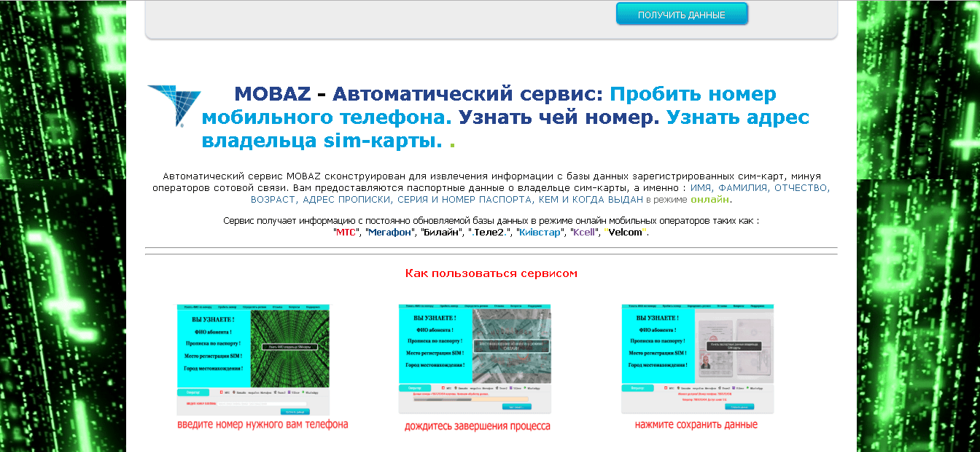
Task: Click the ПОЛУЧИТЬ ДАННЫЕ button
Action: pos(681,15)
